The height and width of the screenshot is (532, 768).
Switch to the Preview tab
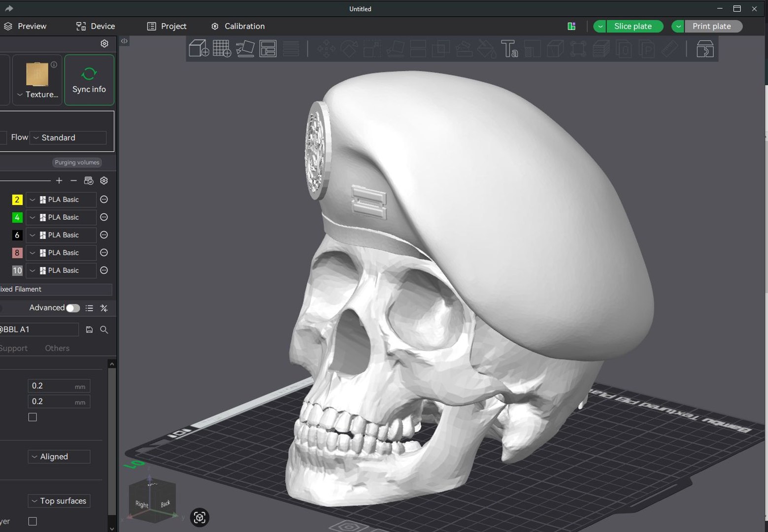[25, 26]
